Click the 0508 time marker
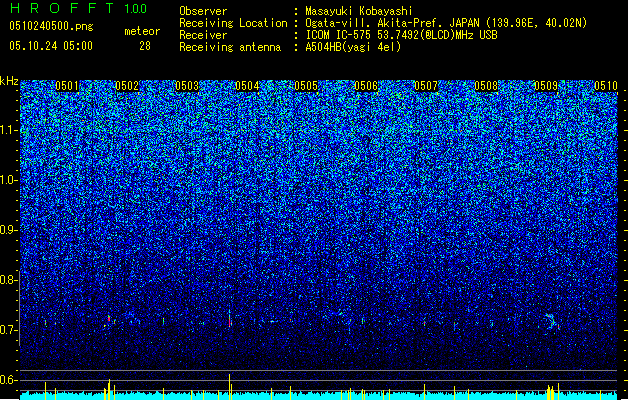The width and height of the screenshot is (629, 400). click(486, 86)
